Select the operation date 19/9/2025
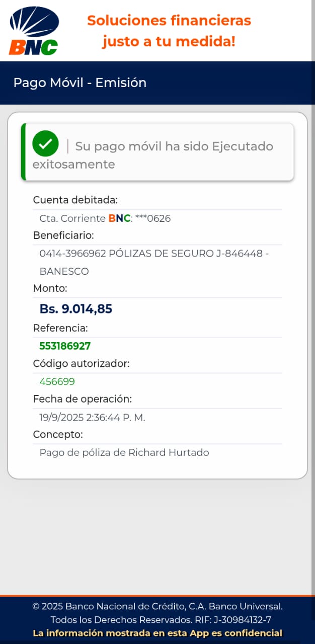This screenshot has width=315, height=644. click(x=62, y=417)
